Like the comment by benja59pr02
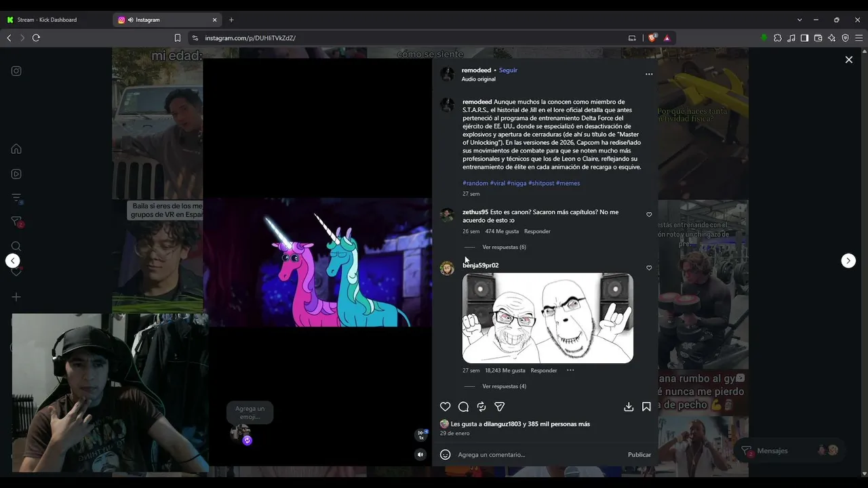This screenshot has width=868, height=488. pyautogui.click(x=649, y=268)
